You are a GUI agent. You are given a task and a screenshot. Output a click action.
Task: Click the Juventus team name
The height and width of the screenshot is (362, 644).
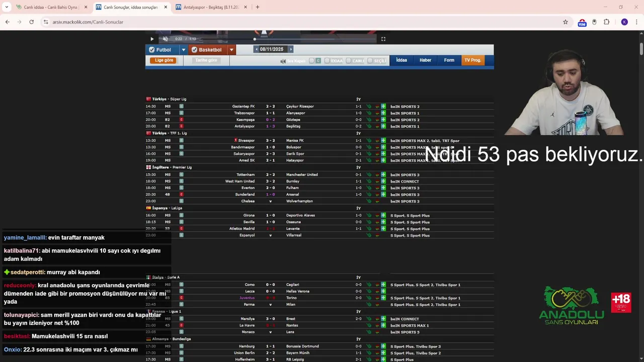point(247,298)
